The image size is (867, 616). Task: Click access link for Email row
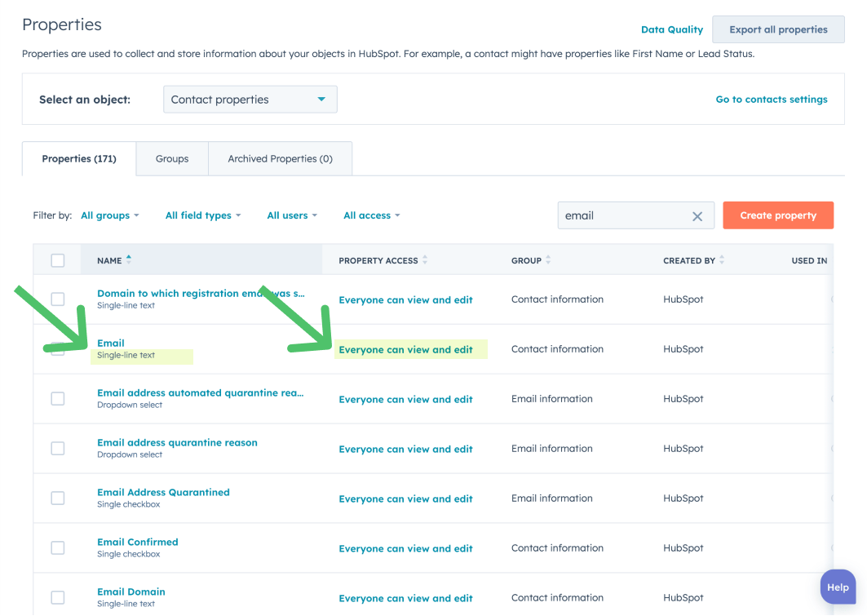[405, 349]
